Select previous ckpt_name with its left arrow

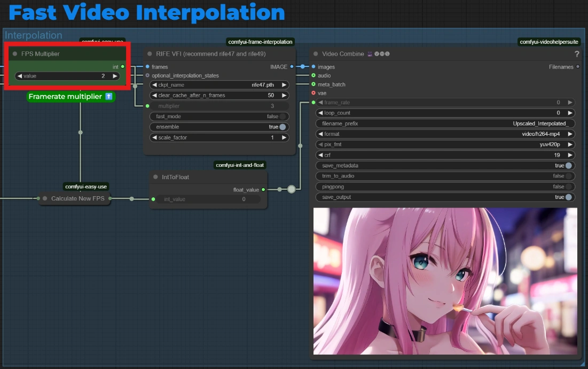tap(154, 85)
